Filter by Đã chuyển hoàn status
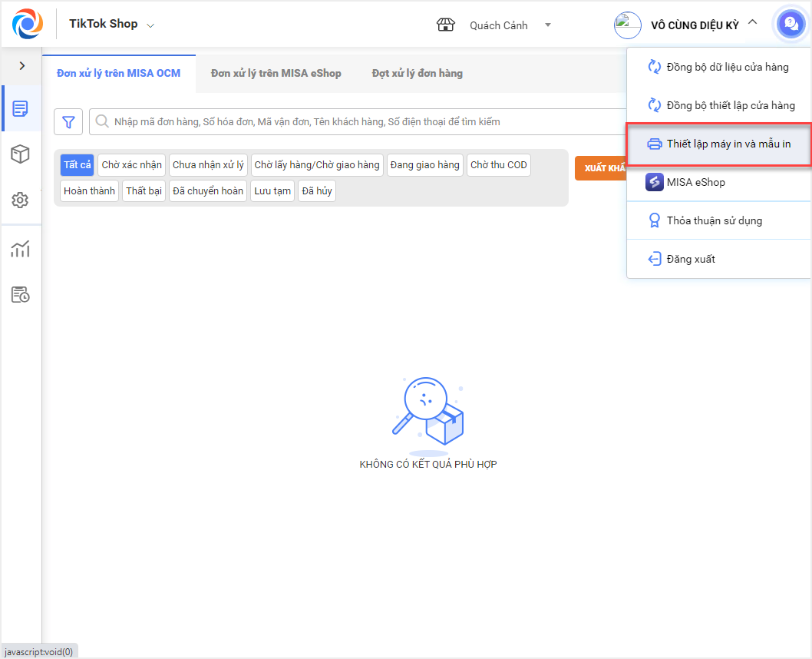The height and width of the screenshot is (659, 812). [x=208, y=190]
